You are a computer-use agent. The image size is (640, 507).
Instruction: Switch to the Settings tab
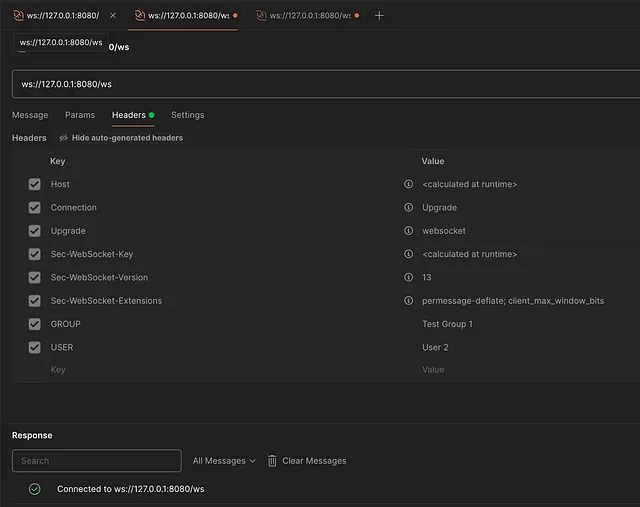coord(187,115)
